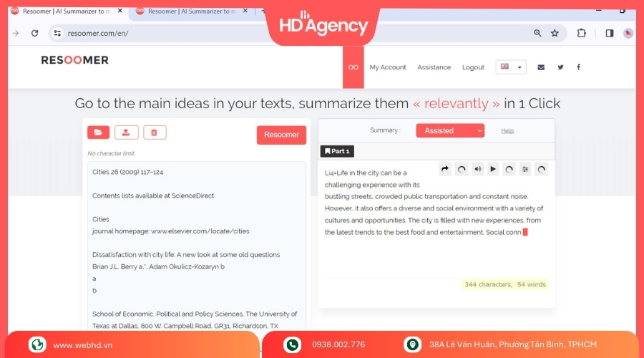The width and height of the screenshot is (644, 358).
Task: Click the share arrow icon in summary toolbar
Action: tap(445, 169)
